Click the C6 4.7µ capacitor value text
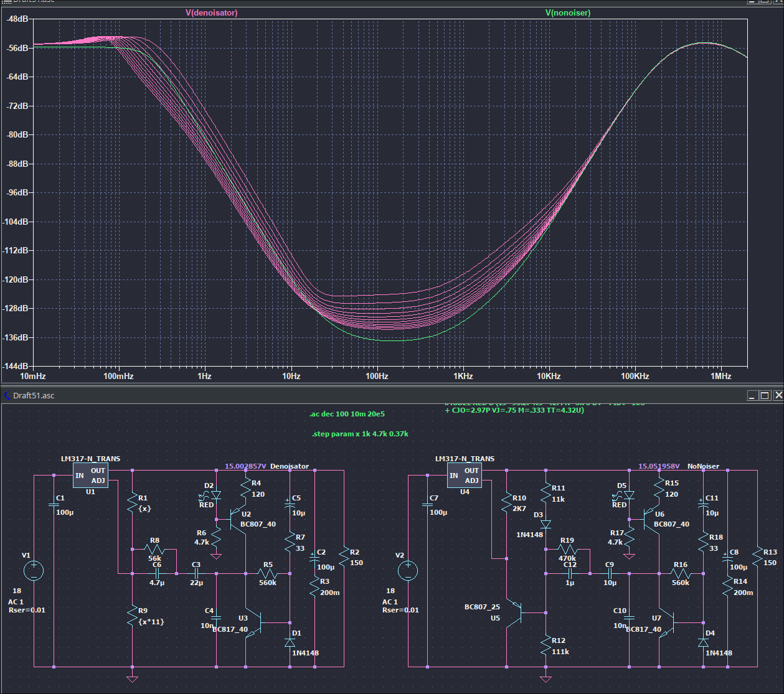Screen dimensions: 784x694 [157, 583]
